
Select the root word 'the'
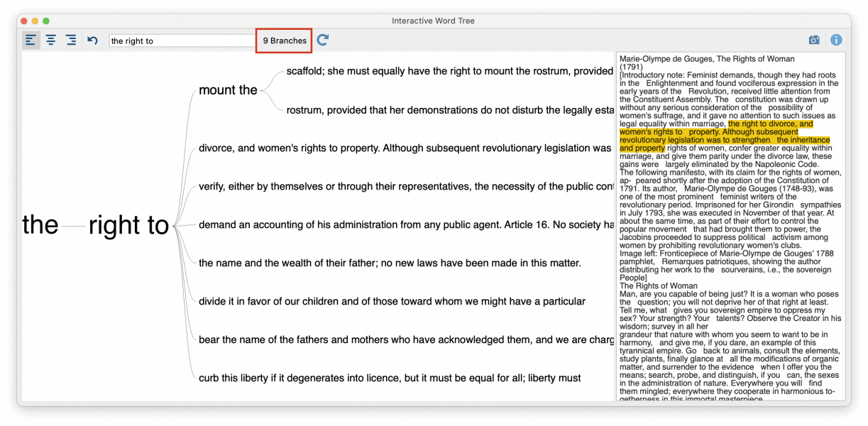click(x=40, y=225)
